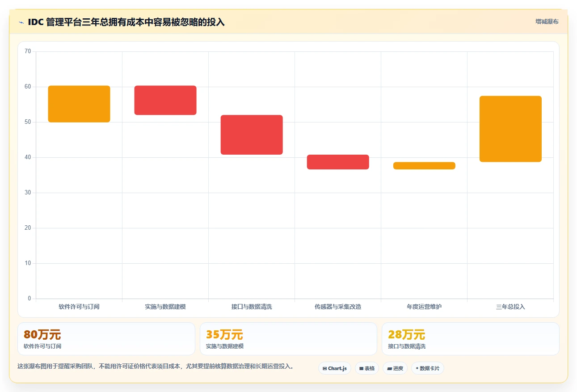Click the red 接口与数据清洗 waterfall bar
Viewport: 577px width, 392px height.
click(x=252, y=135)
